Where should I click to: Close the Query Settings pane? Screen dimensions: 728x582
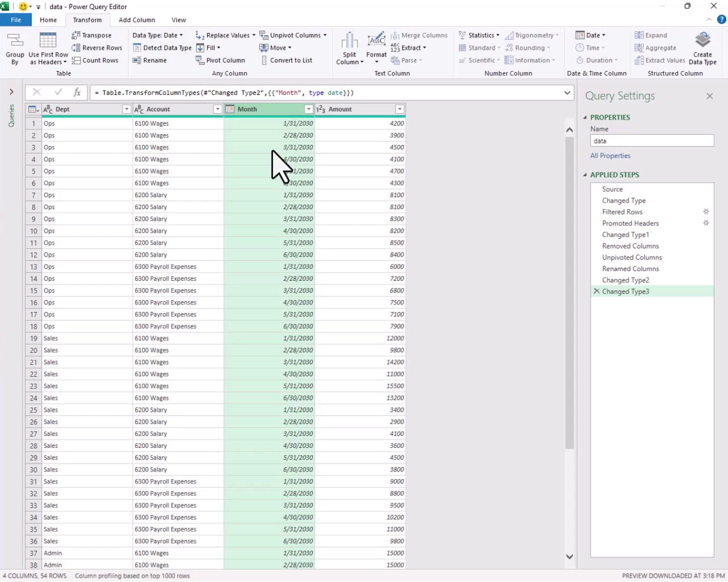tap(710, 96)
